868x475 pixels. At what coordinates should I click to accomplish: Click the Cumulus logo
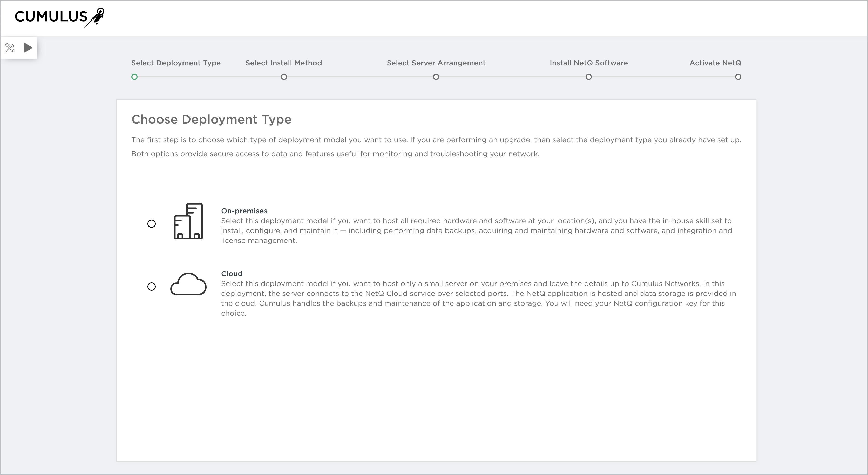tap(59, 17)
